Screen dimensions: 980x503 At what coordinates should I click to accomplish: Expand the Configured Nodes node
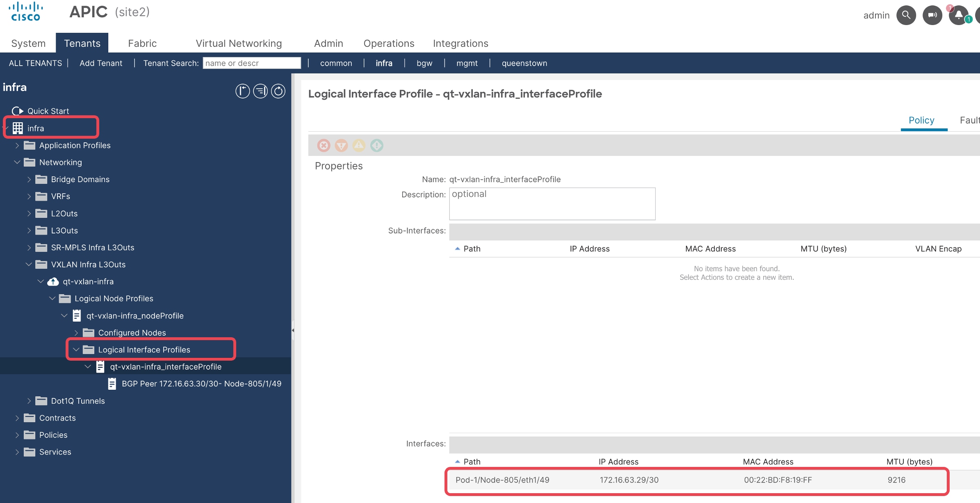tap(76, 332)
